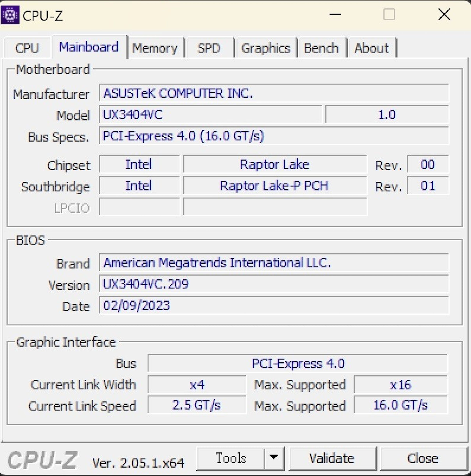471x476 pixels.
Task: Click the Raptor Lake-P PCH field
Action: pos(275,186)
